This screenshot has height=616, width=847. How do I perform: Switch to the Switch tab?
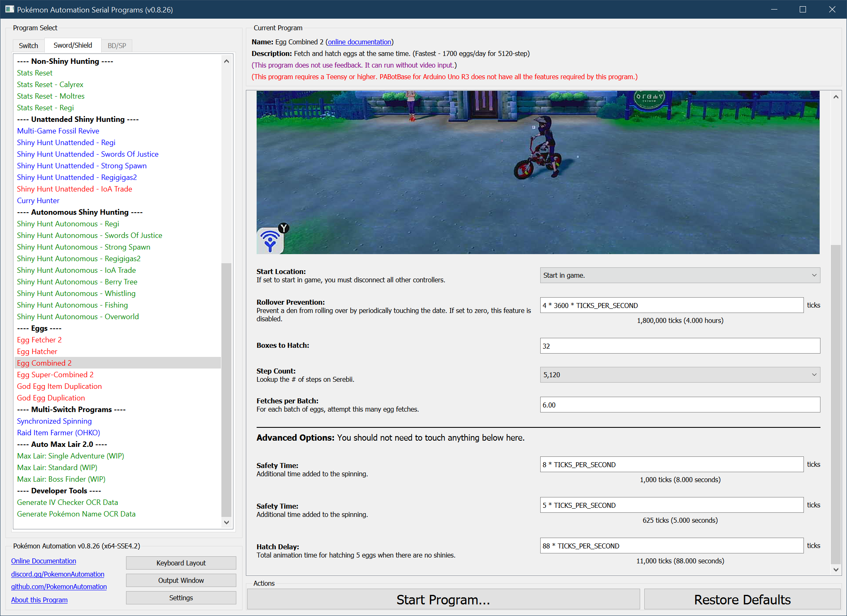28,46
